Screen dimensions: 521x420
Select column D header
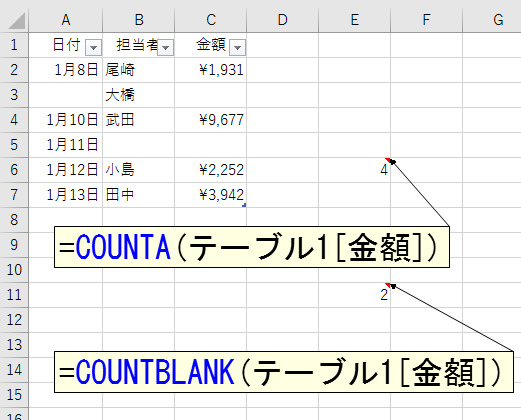click(282, 20)
